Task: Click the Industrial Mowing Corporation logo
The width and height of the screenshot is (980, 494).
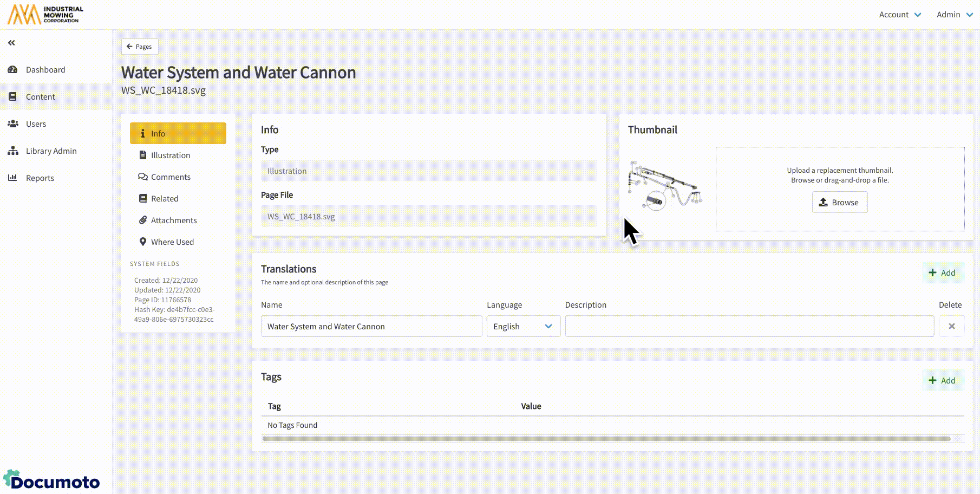Action: click(45, 15)
